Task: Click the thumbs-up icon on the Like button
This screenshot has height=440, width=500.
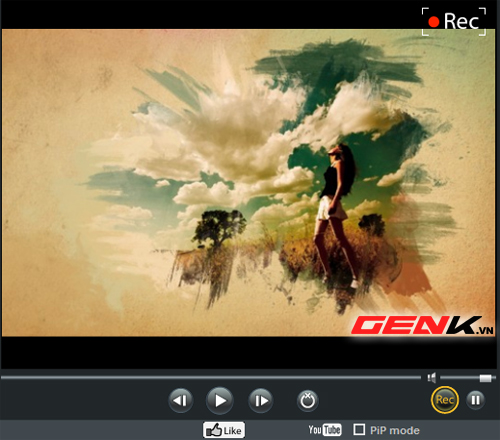Action: 214,430
